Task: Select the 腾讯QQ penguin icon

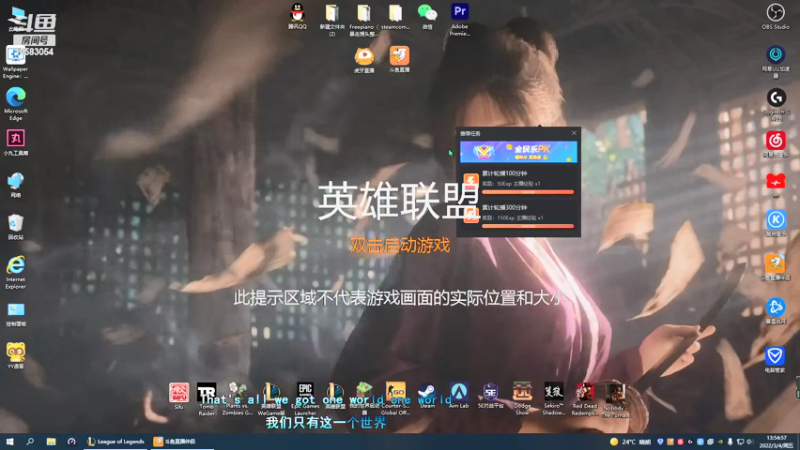Action: coord(297,16)
